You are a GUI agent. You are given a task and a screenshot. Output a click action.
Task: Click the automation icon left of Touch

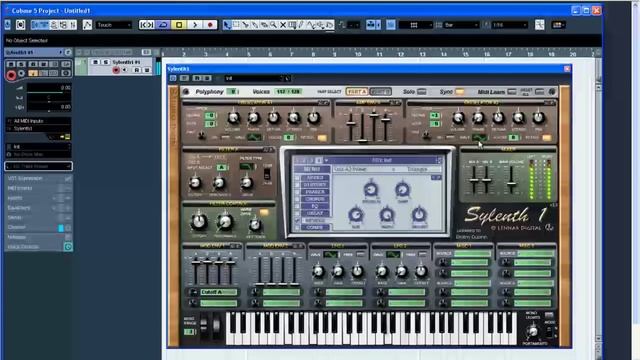(x=87, y=25)
